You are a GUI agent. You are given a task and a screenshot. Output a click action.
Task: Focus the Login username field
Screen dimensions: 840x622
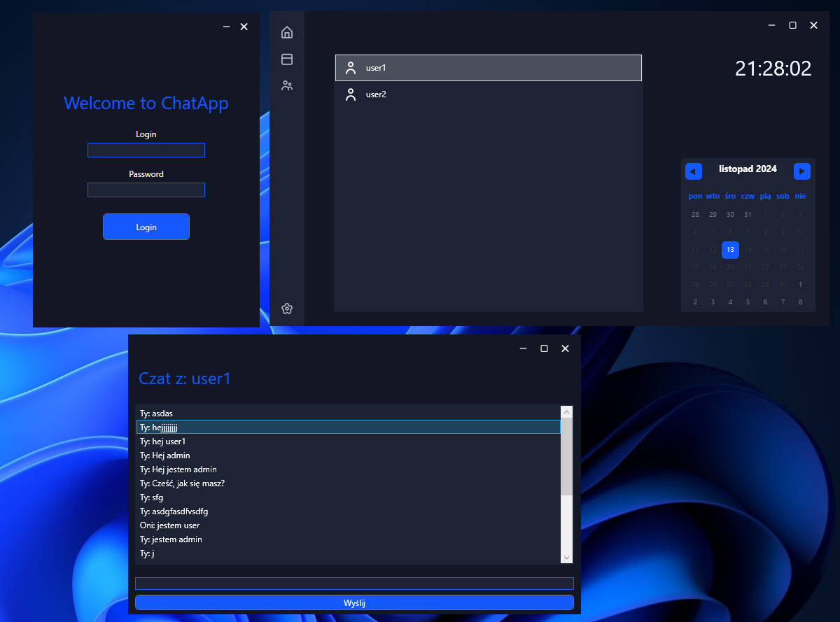pos(146,150)
